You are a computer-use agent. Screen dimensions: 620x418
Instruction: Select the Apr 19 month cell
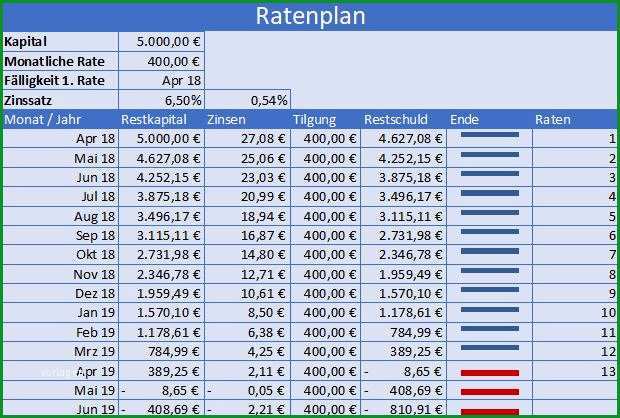[60, 371]
